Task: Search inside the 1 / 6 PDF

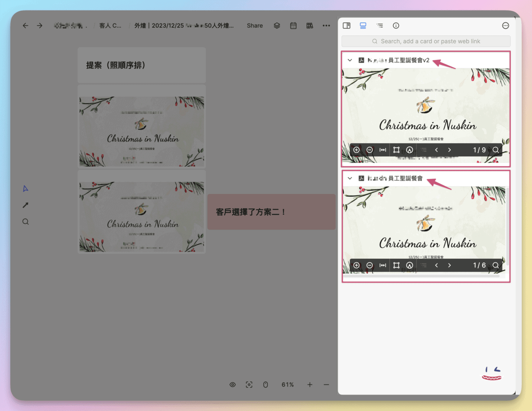Action: click(496, 265)
